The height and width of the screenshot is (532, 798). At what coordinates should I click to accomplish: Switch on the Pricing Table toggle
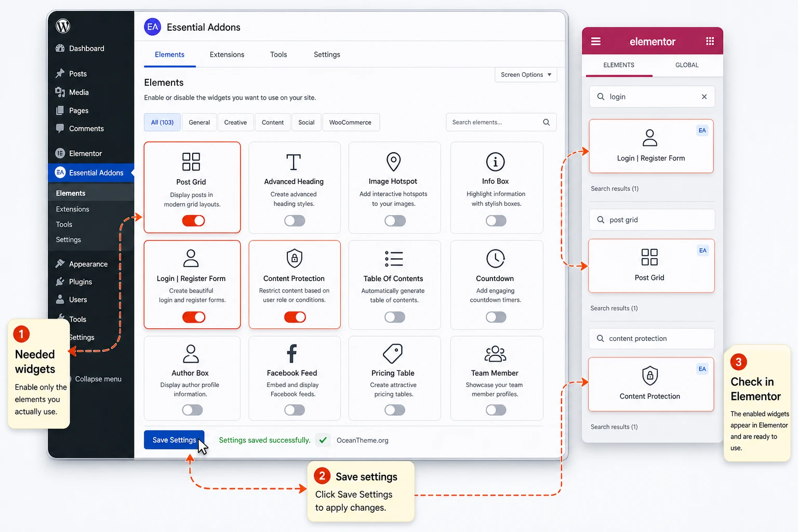[x=395, y=410]
